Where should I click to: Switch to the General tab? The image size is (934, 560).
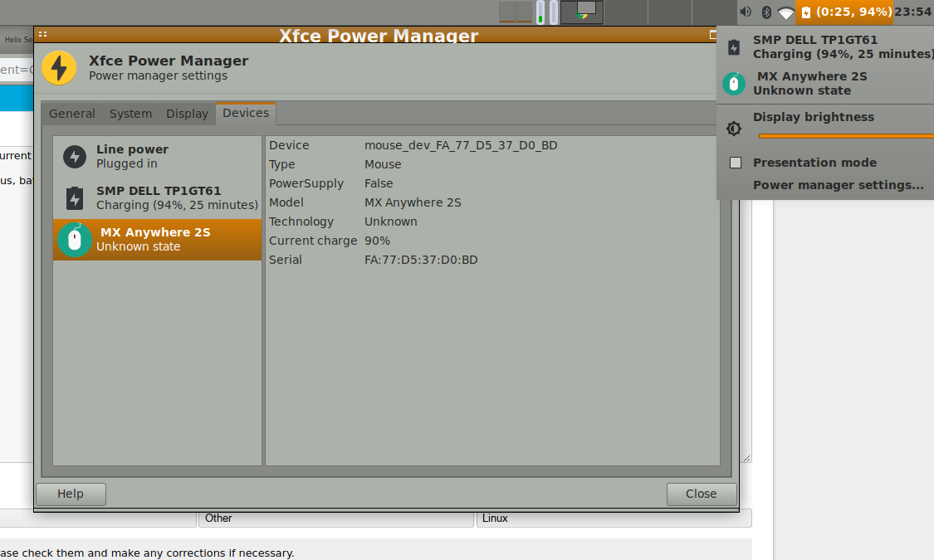72,114
